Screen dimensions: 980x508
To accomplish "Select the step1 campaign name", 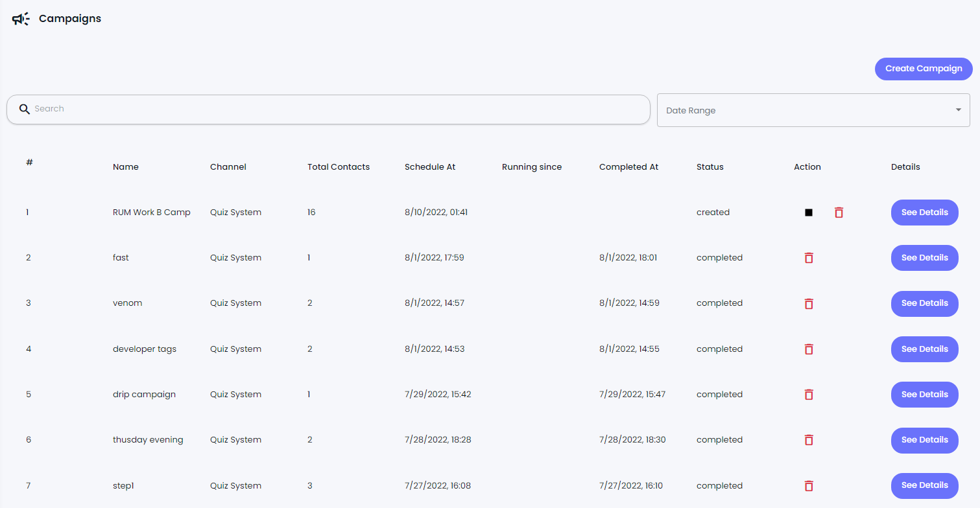I will (x=123, y=486).
